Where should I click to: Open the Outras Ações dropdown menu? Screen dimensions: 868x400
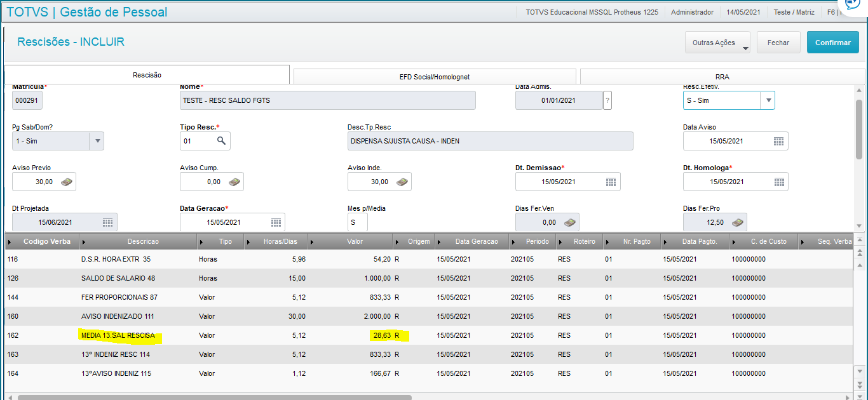718,43
